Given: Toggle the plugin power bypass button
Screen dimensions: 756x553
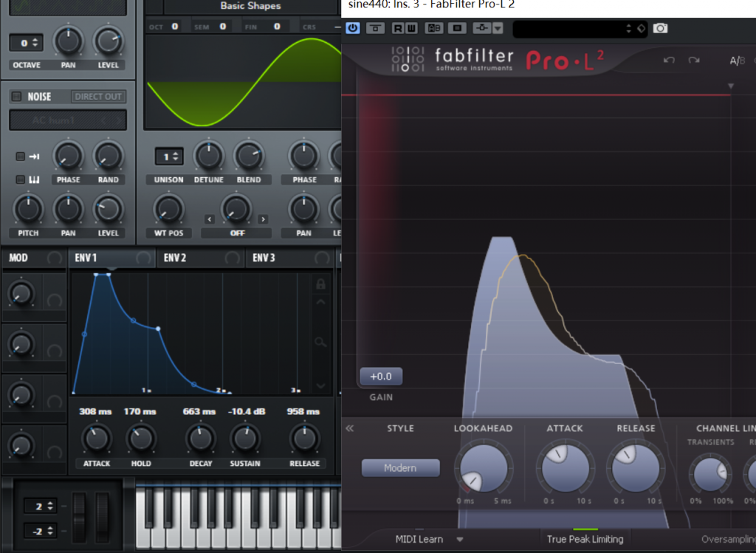Looking at the screenshot, I should pyautogui.click(x=353, y=28).
